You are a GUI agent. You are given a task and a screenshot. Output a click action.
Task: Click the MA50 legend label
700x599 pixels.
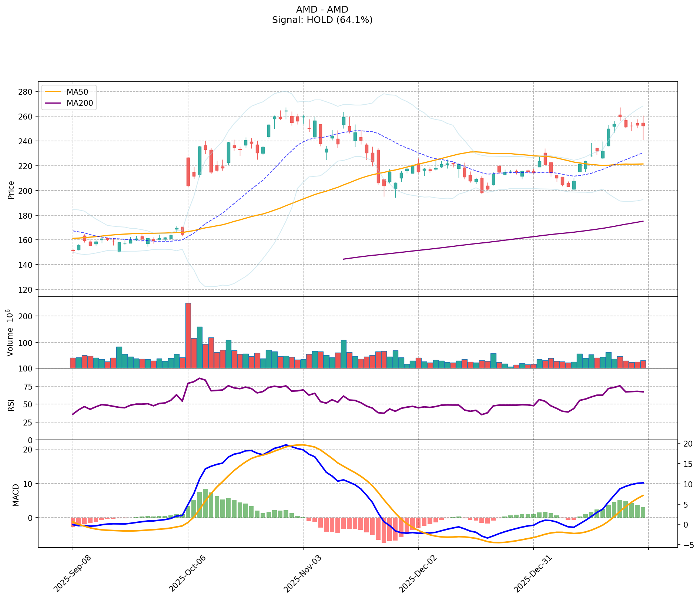coord(77,92)
